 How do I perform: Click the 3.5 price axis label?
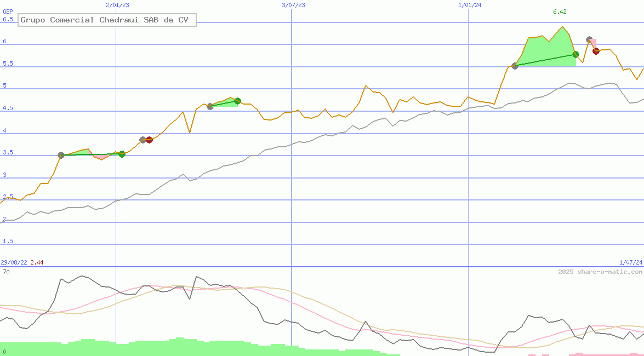coord(8,152)
